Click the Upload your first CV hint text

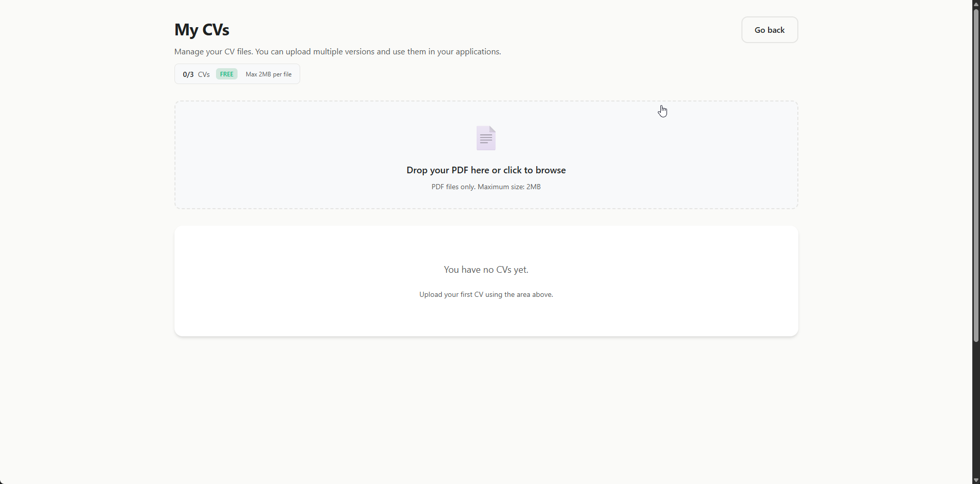(485, 294)
